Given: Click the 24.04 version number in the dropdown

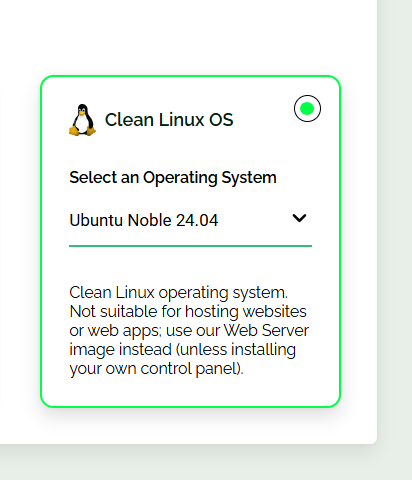Looking at the screenshot, I should [197, 220].
